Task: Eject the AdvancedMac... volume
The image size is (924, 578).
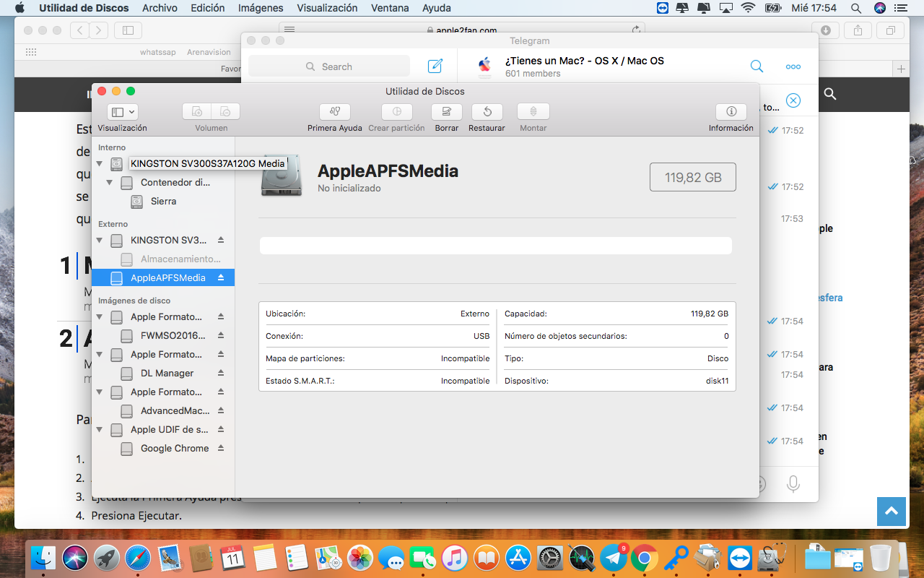Action: coord(221,410)
